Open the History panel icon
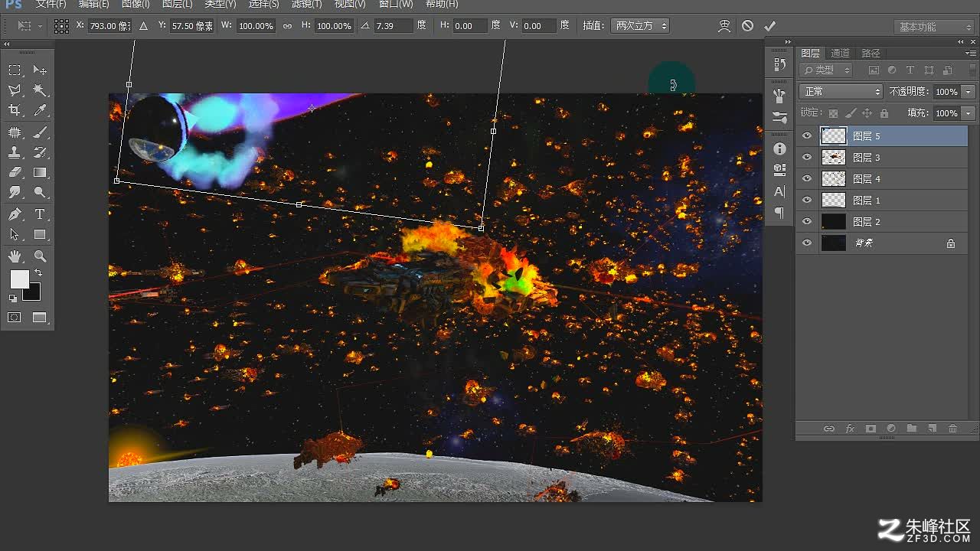The height and width of the screenshot is (551, 980). coord(779,64)
